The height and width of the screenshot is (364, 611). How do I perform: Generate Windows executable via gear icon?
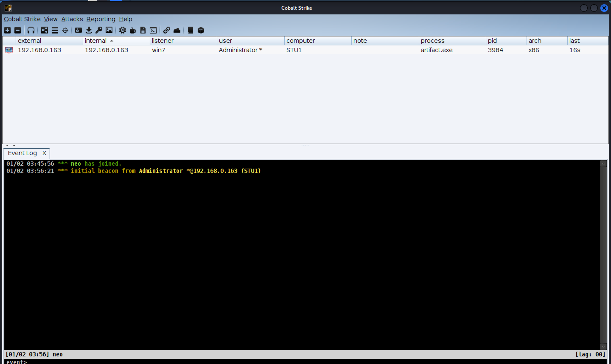(x=123, y=30)
